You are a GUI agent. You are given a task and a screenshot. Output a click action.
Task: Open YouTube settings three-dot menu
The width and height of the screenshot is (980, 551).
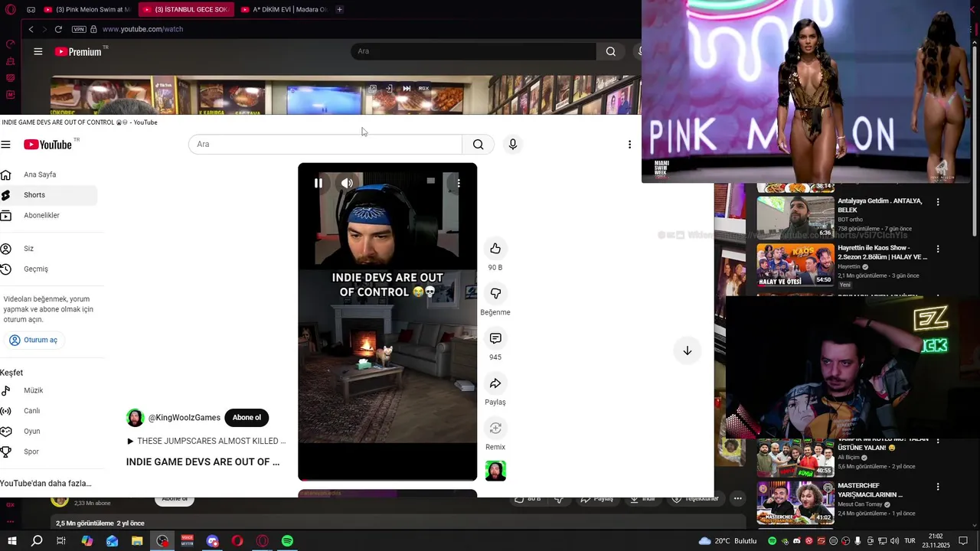point(629,145)
